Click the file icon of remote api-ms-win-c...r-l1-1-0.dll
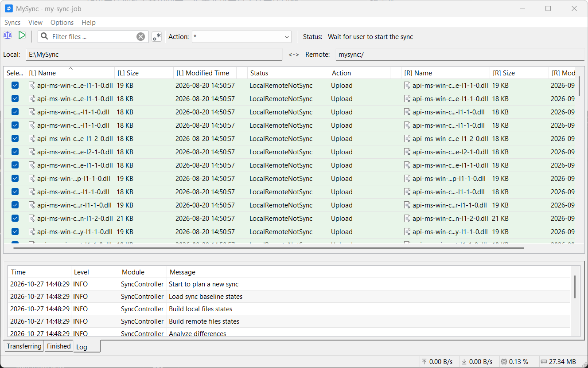The image size is (588, 368). 407,205
